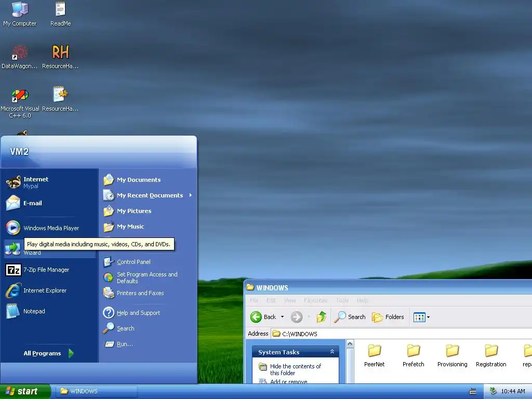Launch the DataWagon desktop shortcut
Screen dimensions: 532x399
coord(19,57)
